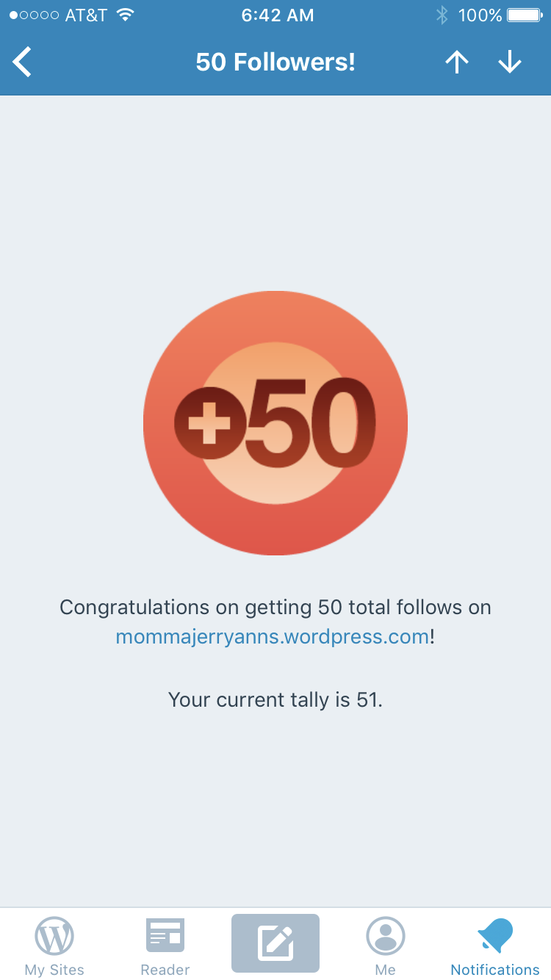Select the Notifications bell tab

[x=494, y=947]
